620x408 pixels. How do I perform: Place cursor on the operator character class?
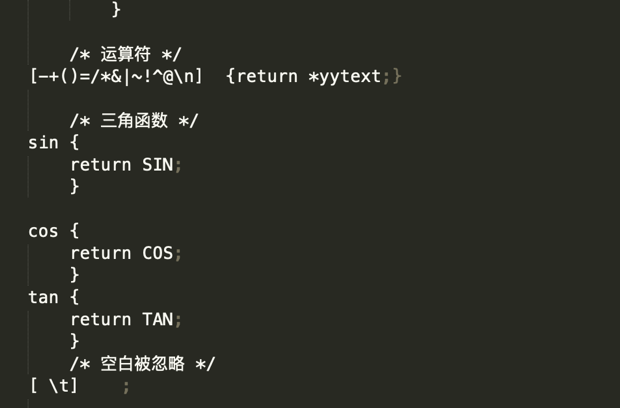[x=116, y=76]
